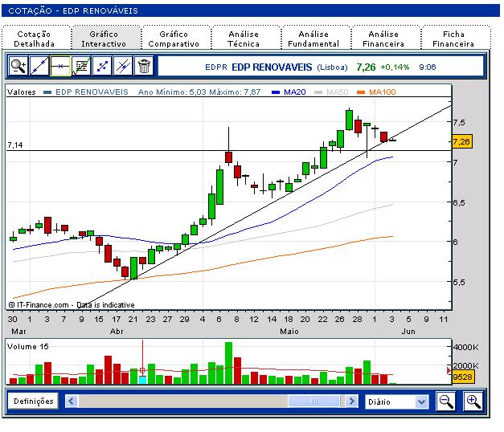Image resolution: width=504 pixels, height=432 pixels.
Task: Toggle the MA20 legend entry
Action: 289,92
